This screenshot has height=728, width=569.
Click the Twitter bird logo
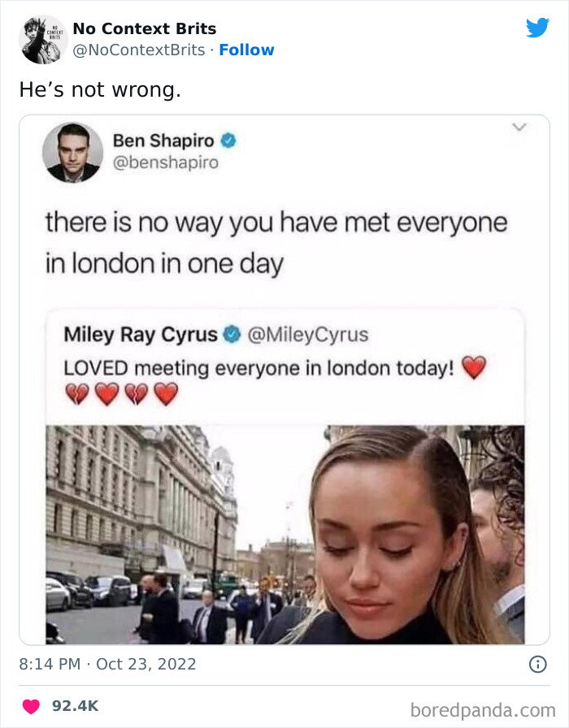click(538, 28)
